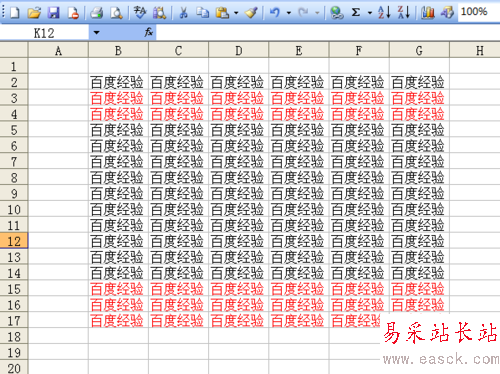Select column D header
Image resolution: width=500 pixels, height=374 pixels.
coord(239,51)
